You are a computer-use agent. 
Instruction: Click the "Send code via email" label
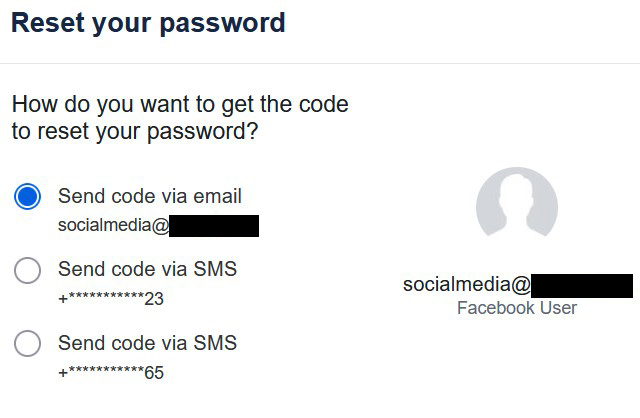pyautogui.click(x=150, y=196)
